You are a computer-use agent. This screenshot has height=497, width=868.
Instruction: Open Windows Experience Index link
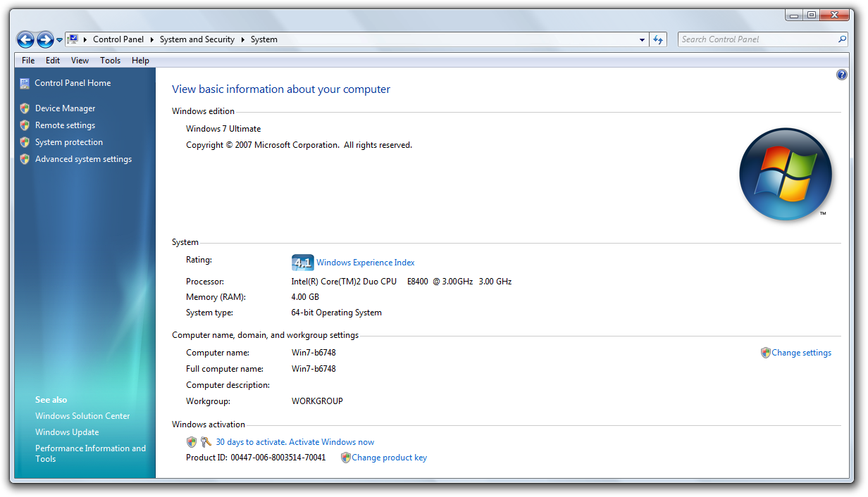[366, 263]
